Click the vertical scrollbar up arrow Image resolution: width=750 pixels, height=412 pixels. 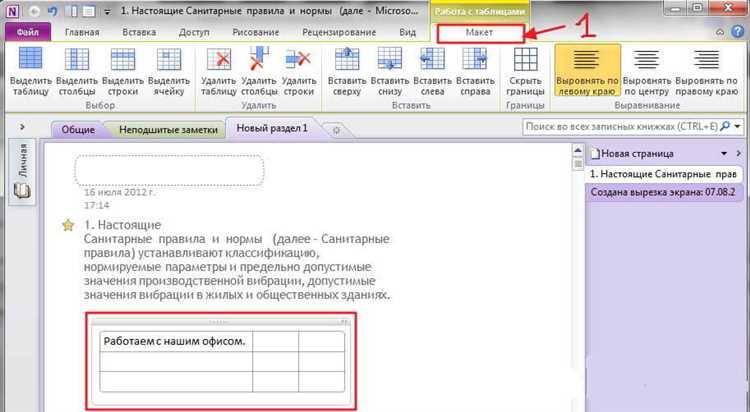pyautogui.click(x=577, y=151)
